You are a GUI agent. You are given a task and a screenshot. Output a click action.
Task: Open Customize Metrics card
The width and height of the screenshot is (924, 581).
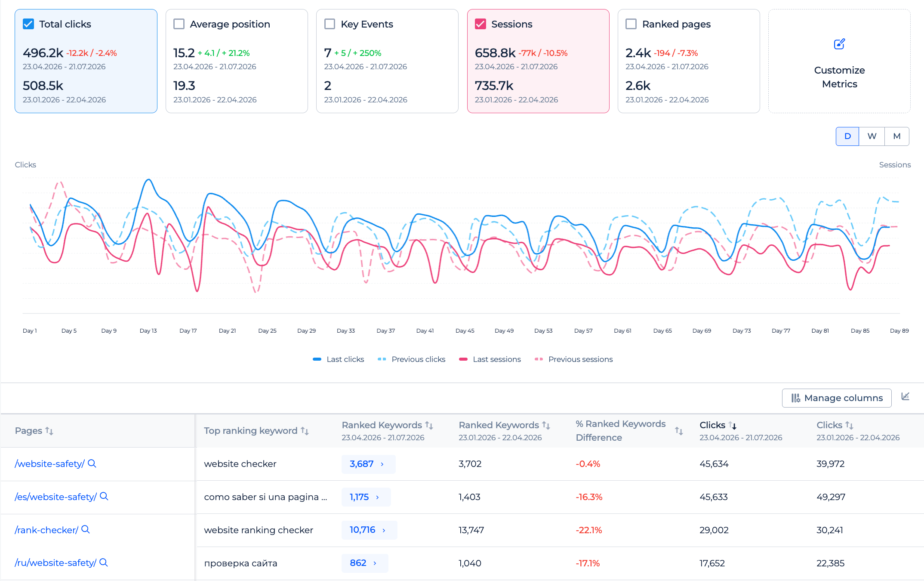[x=839, y=61]
